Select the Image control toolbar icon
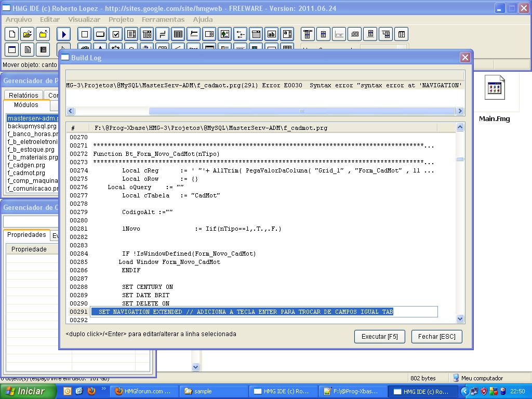Viewport: 532px width, 399px height. (225, 34)
